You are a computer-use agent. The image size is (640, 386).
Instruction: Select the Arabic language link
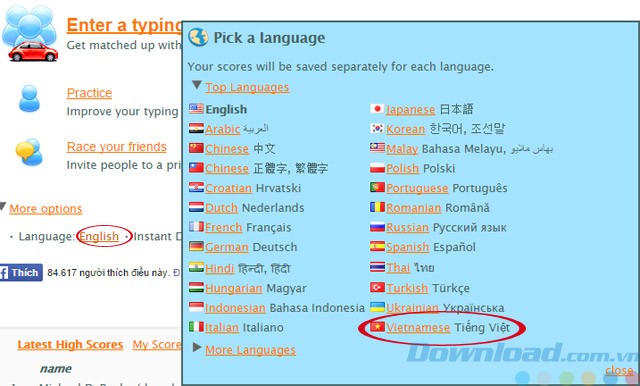[x=222, y=129]
